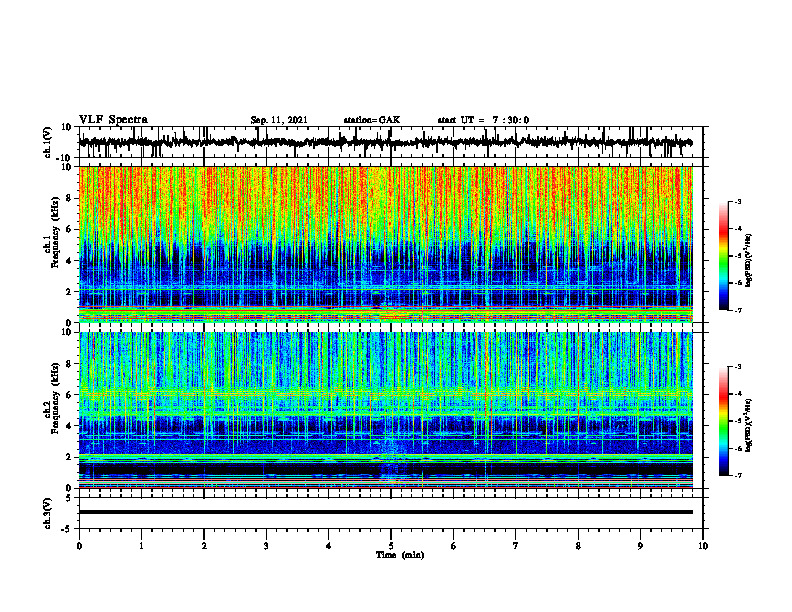Click the ch.1 voltage waveform trace

point(385,142)
